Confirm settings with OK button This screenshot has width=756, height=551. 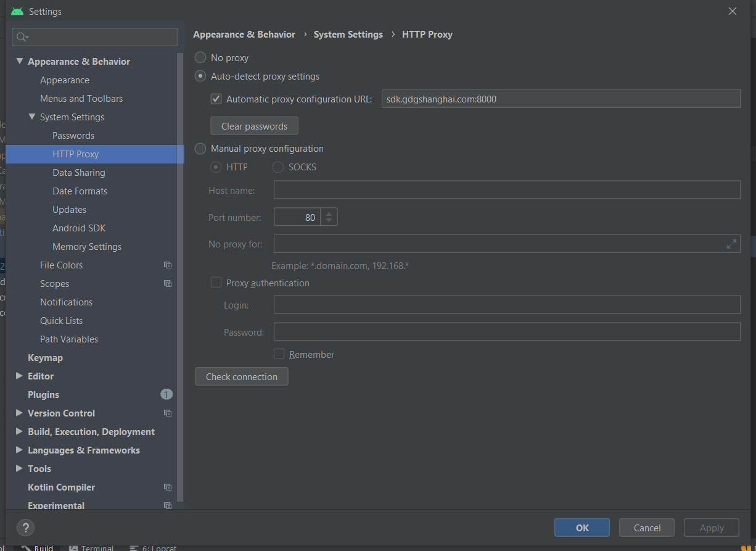582,528
